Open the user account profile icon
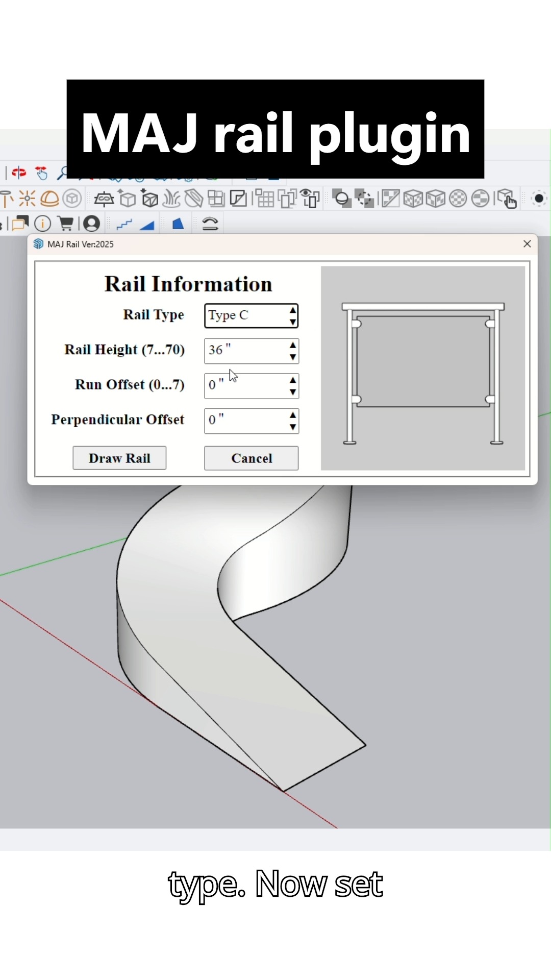This screenshot has height=980, width=551. click(x=92, y=224)
